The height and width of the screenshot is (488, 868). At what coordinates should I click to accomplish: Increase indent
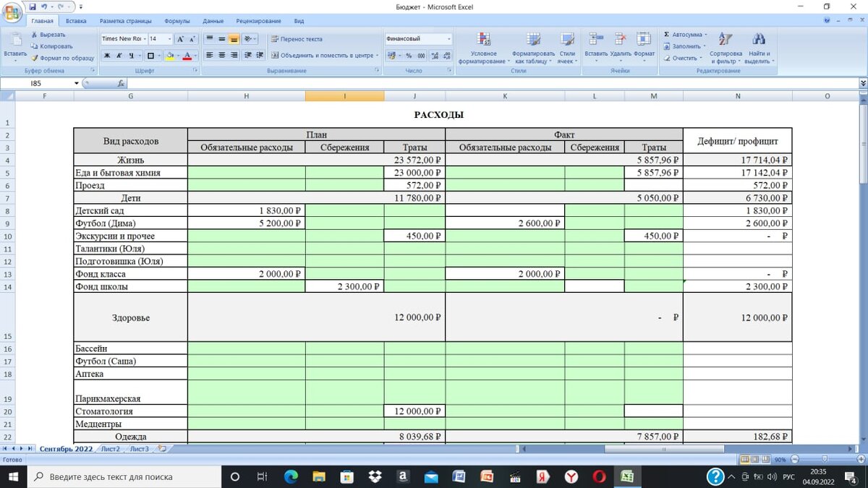point(259,56)
